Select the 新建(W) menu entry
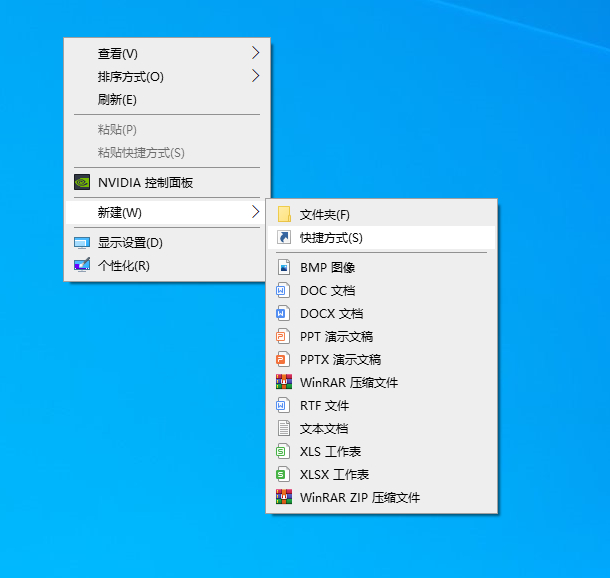Viewport: 610px width, 578px height. click(167, 212)
